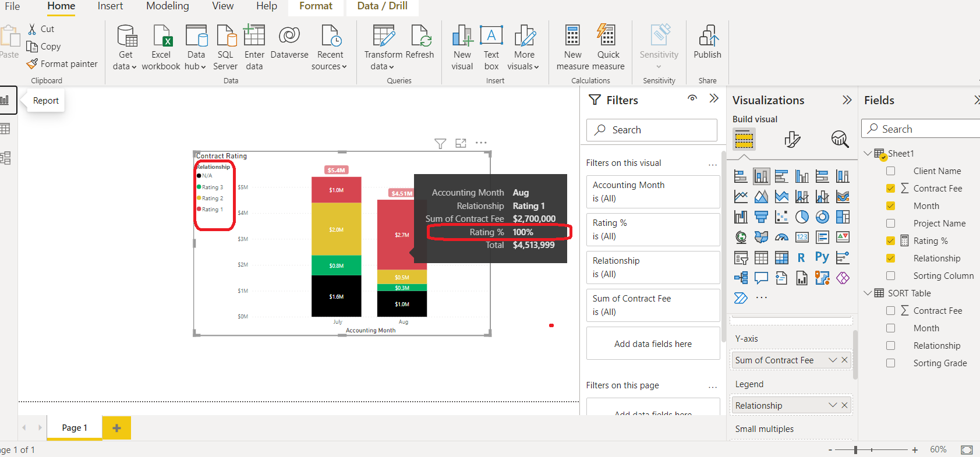Open the Dataverse connector
The height and width of the screenshot is (457, 980).
[289, 42]
